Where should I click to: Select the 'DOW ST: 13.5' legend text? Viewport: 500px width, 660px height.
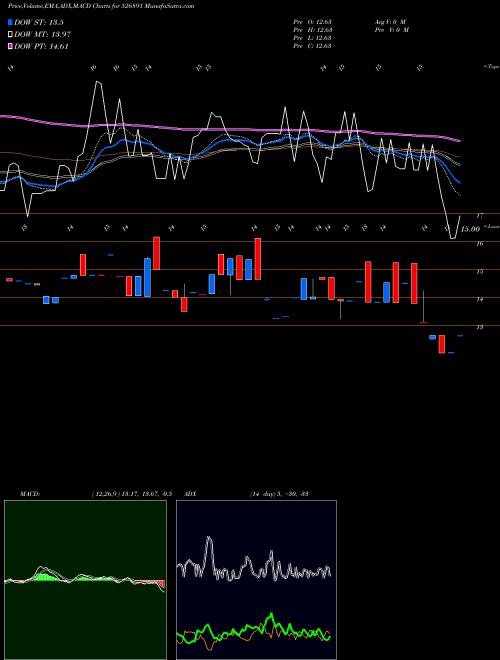point(39,22)
